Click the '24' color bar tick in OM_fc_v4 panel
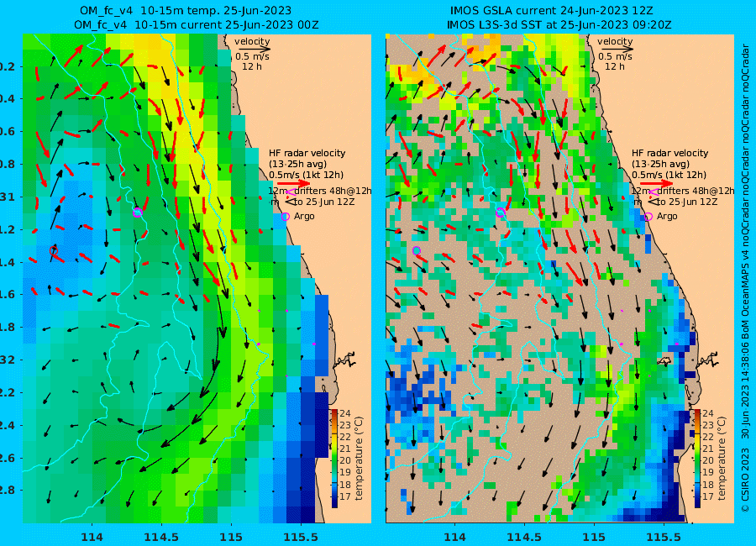 point(345,413)
